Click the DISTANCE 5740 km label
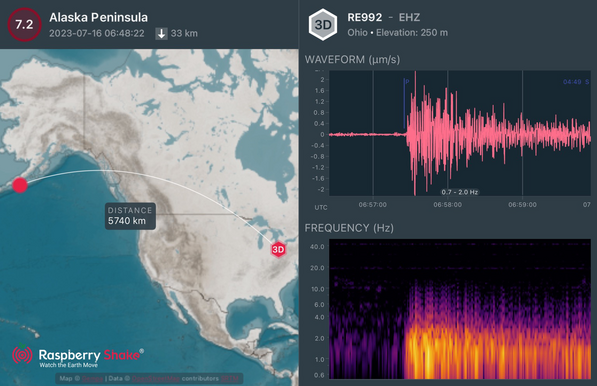The width and height of the screenshot is (597, 386). [130, 216]
